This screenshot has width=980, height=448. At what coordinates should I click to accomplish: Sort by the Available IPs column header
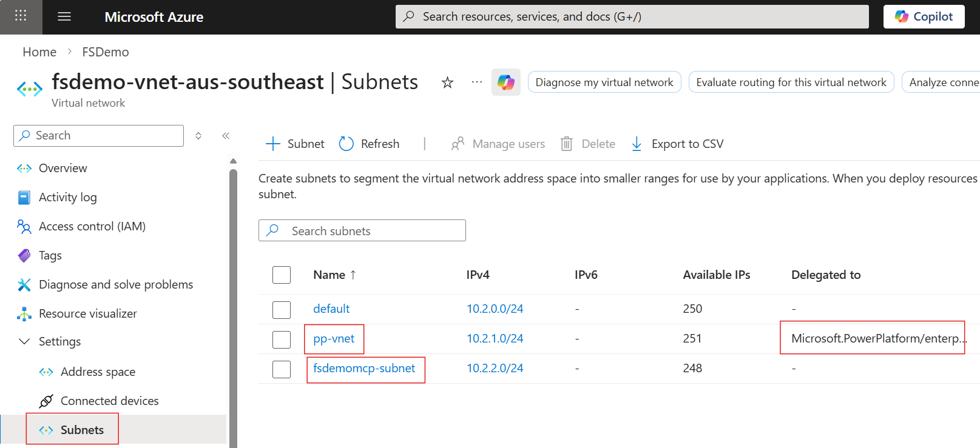pyautogui.click(x=717, y=275)
